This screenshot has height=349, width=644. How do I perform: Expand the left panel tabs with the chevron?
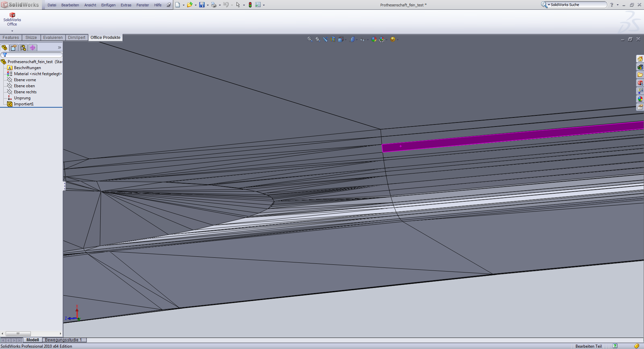(59, 48)
